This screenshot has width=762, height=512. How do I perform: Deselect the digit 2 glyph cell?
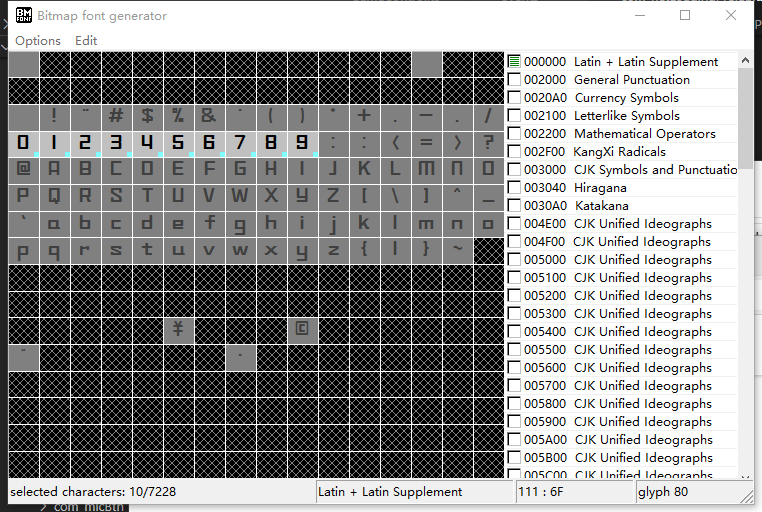point(86,143)
